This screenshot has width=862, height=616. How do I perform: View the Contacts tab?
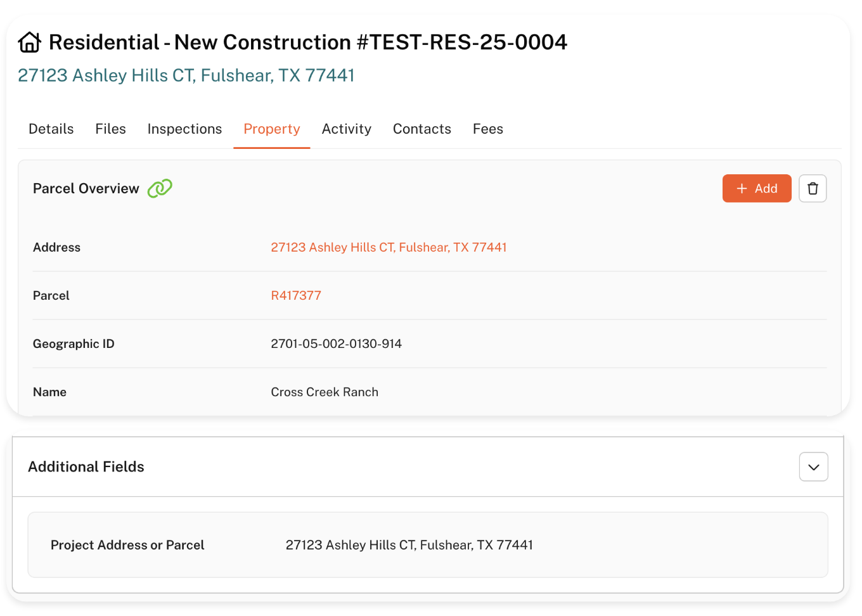(x=422, y=129)
